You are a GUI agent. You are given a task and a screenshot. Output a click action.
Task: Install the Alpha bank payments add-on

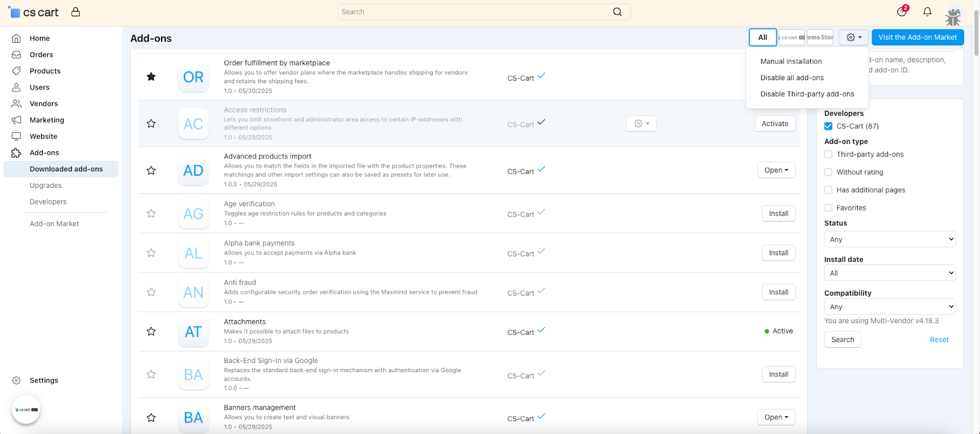click(778, 253)
